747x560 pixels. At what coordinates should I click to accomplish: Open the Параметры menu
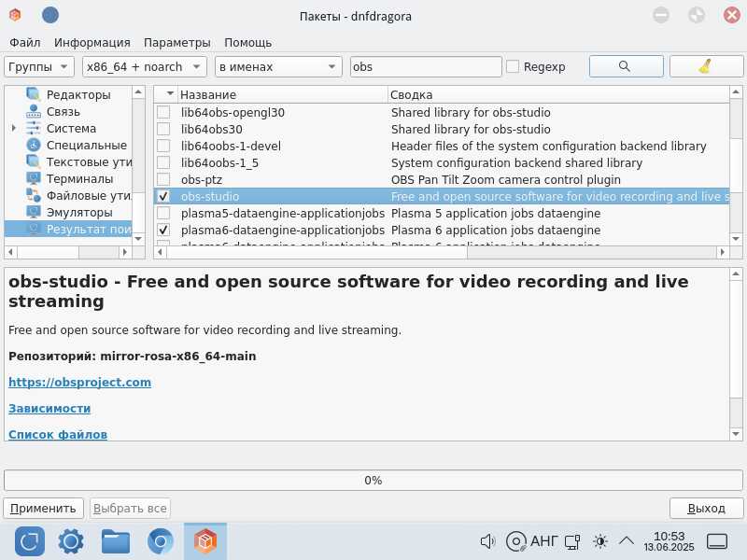176,42
